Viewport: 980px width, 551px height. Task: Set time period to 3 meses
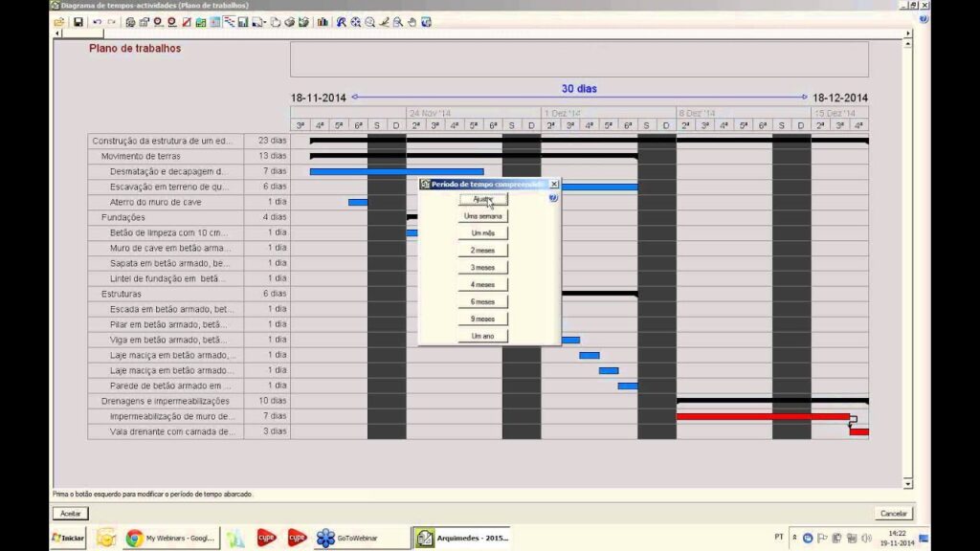(x=482, y=268)
